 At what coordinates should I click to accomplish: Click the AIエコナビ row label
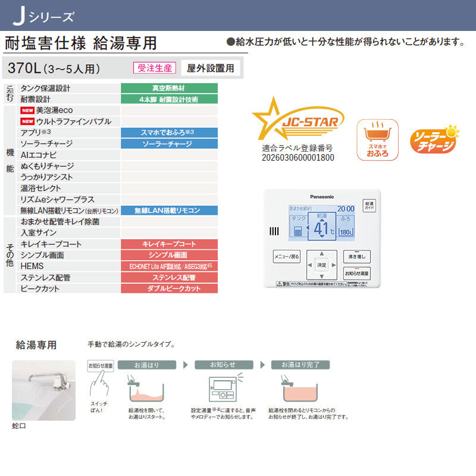pos(38,155)
